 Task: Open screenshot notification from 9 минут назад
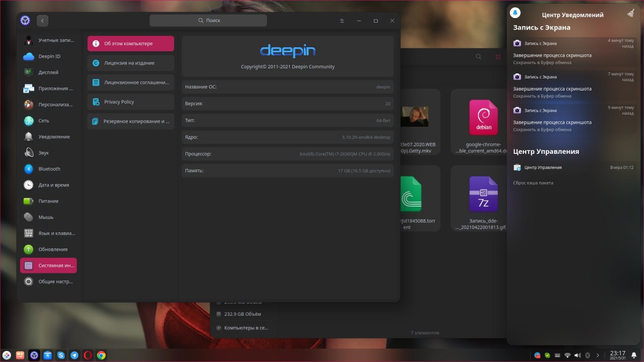pyautogui.click(x=574, y=120)
